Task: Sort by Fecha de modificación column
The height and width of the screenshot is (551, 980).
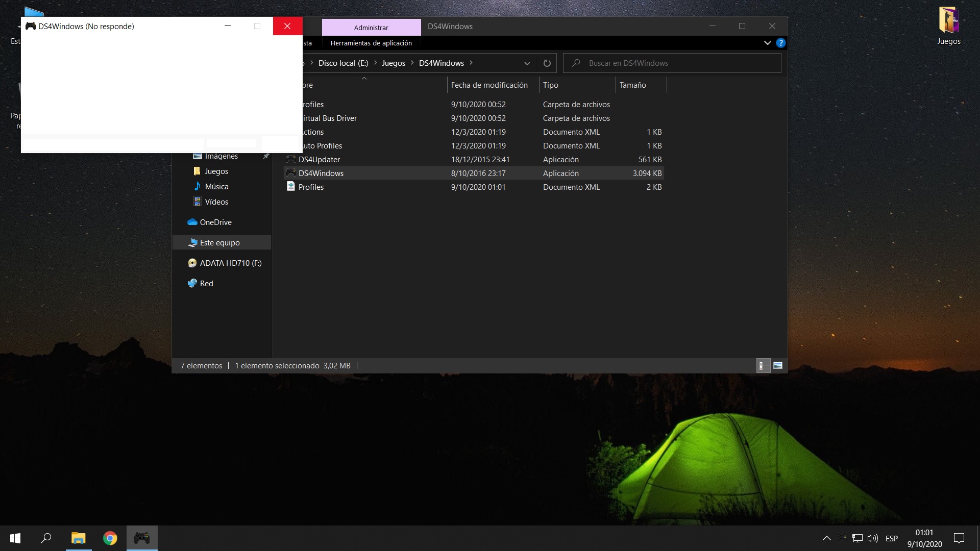Action: coord(489,85)
